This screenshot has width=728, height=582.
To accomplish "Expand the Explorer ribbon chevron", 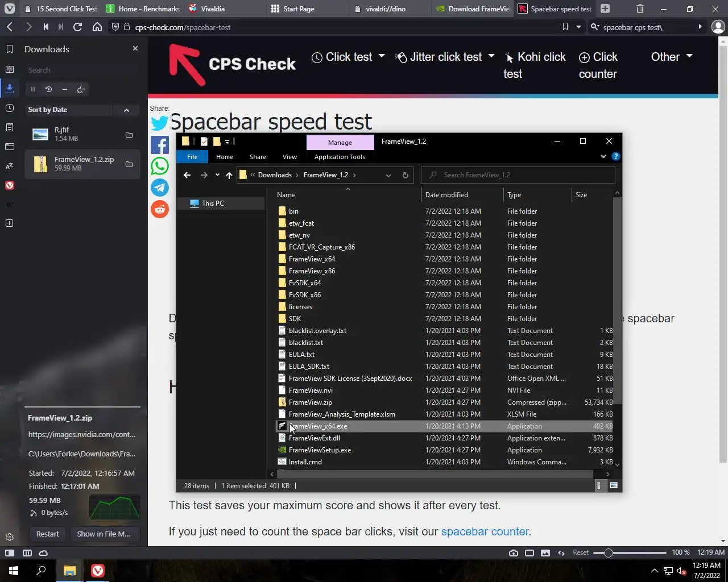I will pyautogui.click(x=603, y=156).
